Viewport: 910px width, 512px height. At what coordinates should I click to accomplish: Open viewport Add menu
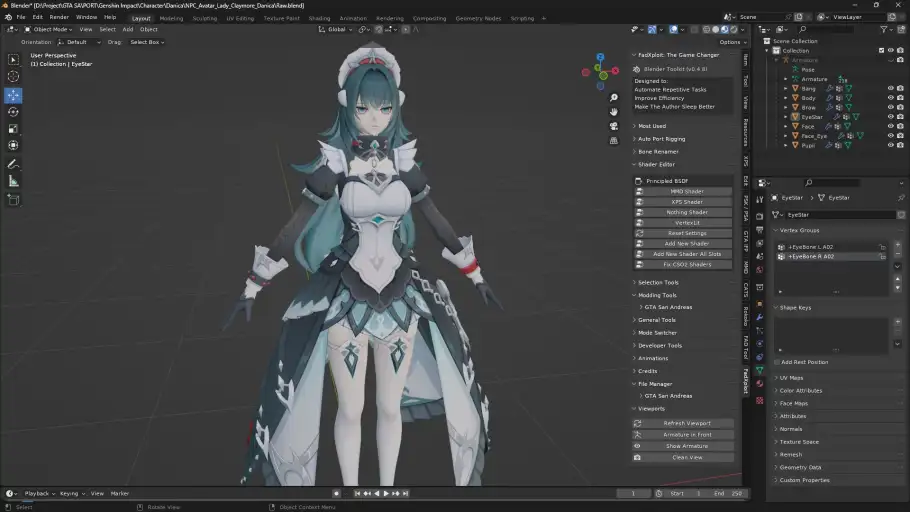point(128,30)
